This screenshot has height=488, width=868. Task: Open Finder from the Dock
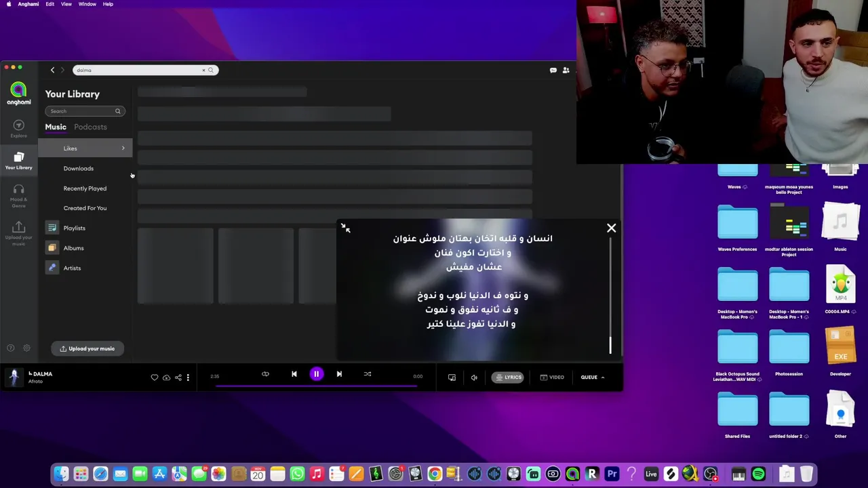[61, 474]
